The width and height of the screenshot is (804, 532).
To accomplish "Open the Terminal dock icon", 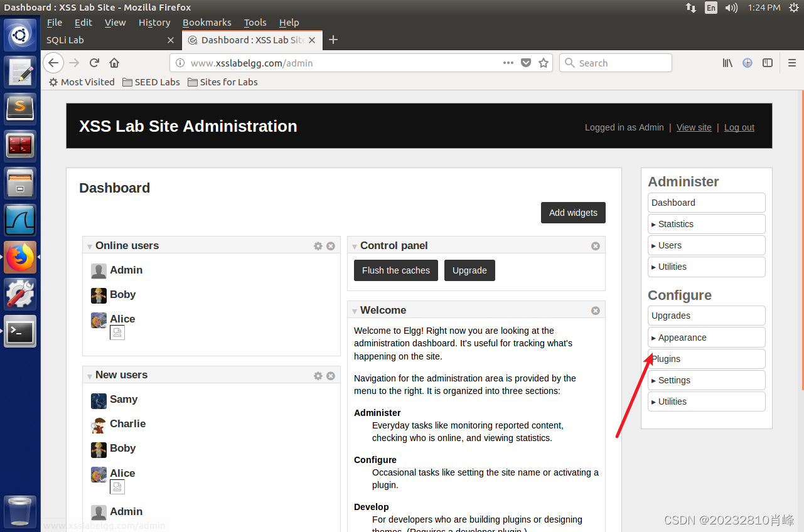I will 20,331.
